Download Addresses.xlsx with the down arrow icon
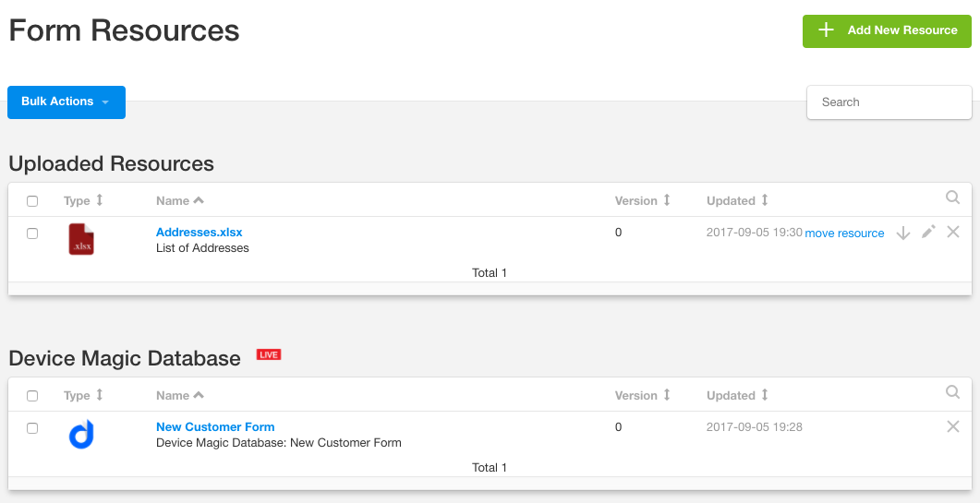Viewport: 980px width, 503px height. click(x=902, y=234)
